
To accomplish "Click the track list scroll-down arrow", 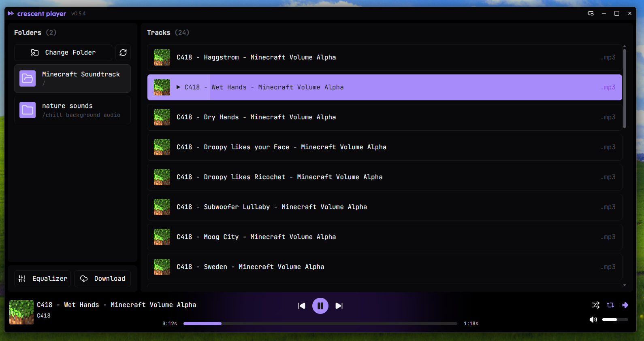I will 625,285.
